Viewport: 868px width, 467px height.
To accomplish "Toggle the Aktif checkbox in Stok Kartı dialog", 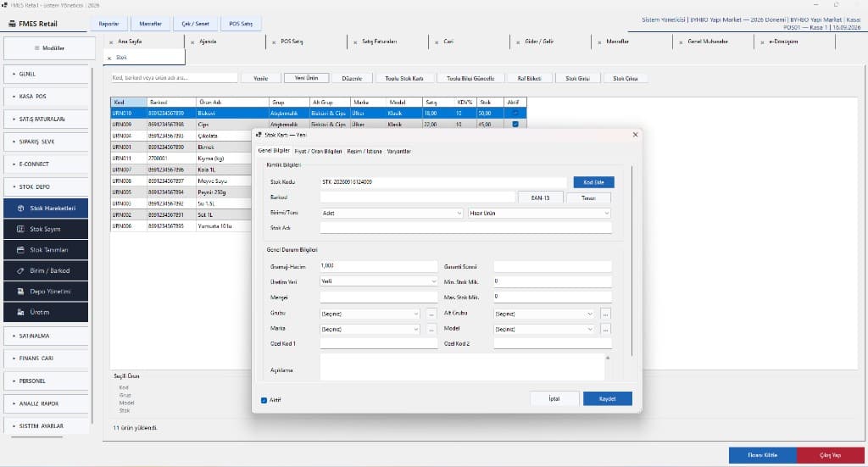I will pyautogui.click(x=264, y=400).
